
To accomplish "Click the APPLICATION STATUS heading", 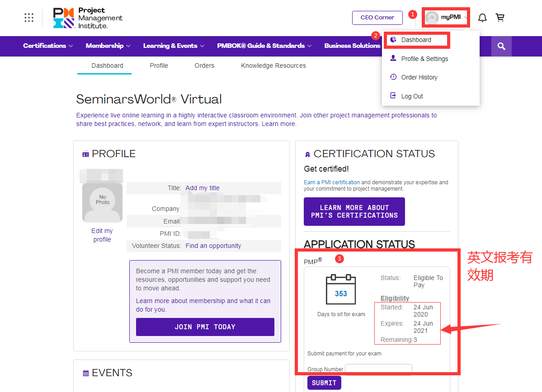I will point(359,244).
